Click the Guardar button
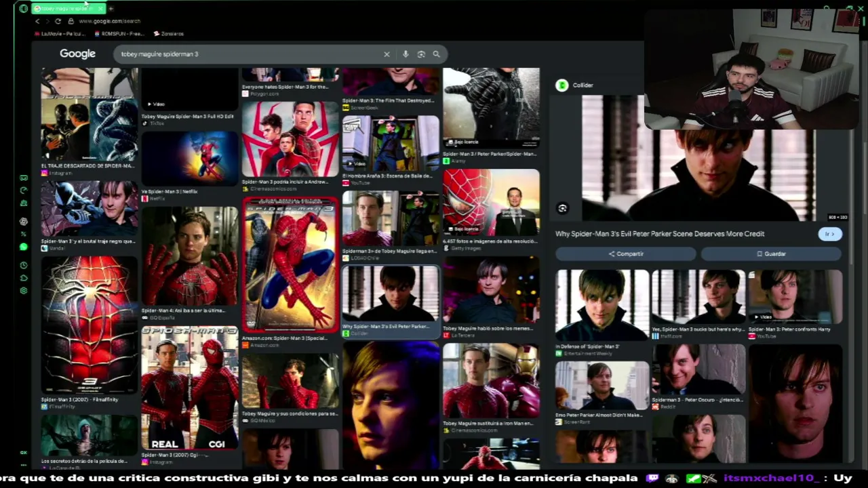868x488 pixels. pyautogui.click(x=771, y=253)
